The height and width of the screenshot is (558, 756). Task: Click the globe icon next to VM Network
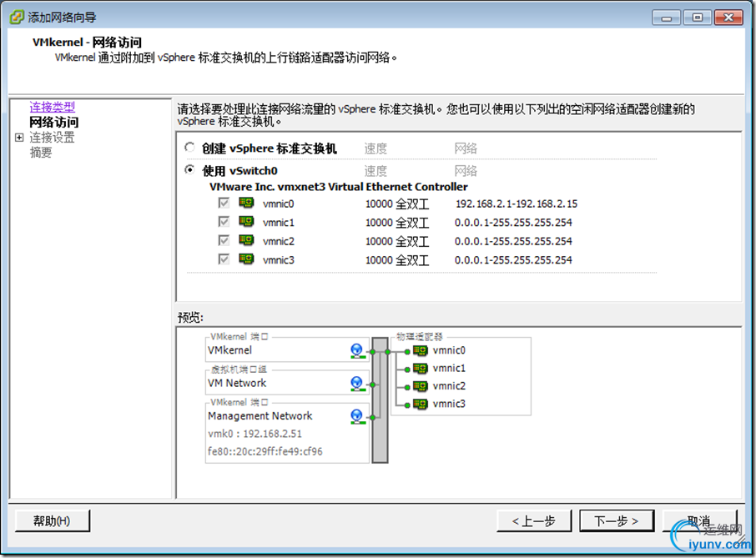[x=357, y=384]
